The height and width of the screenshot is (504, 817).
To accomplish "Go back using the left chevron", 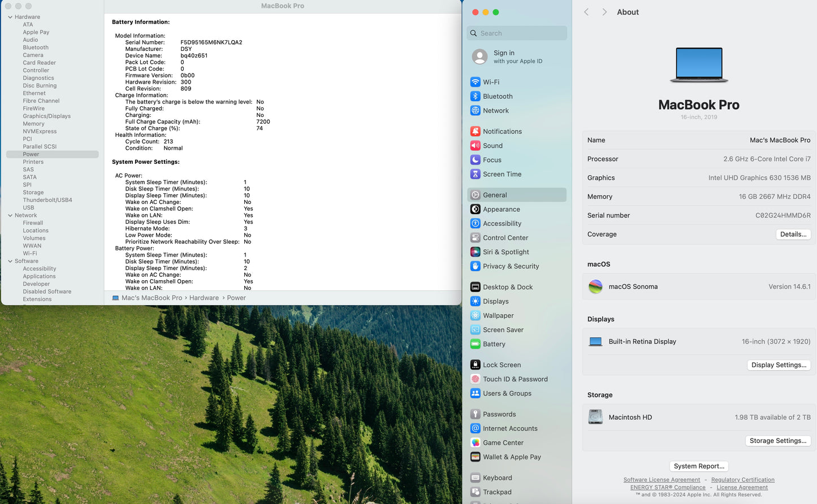I will point(586,12).
